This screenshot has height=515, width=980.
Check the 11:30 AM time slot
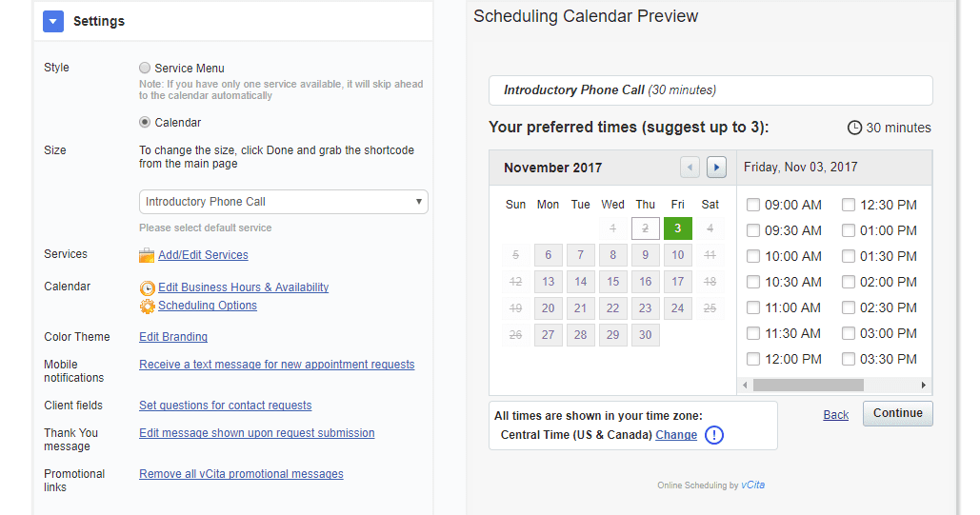pos(753,333)
